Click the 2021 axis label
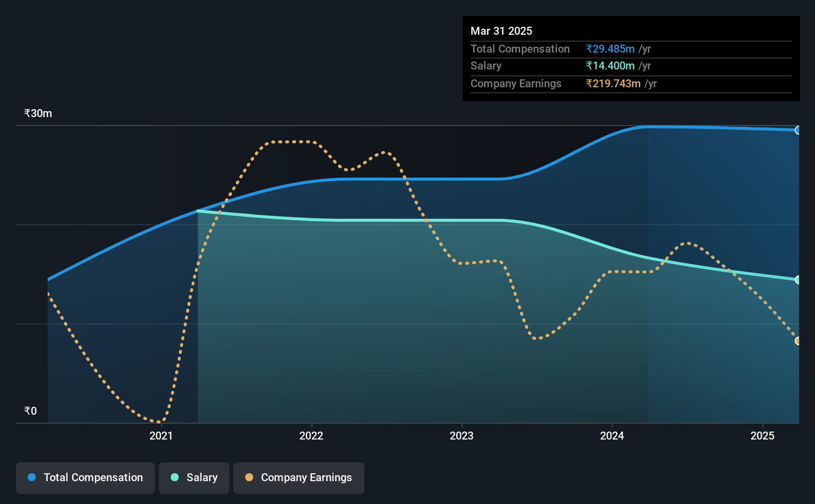Viewport: 815px width, 504px height. point(161,436)
